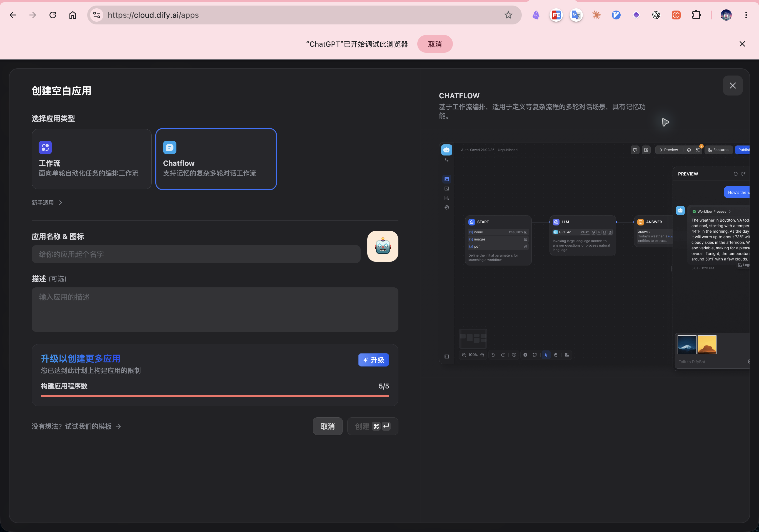759x532 pixels.
Task: Open the robot app icon picker
Action: [383, 246]
